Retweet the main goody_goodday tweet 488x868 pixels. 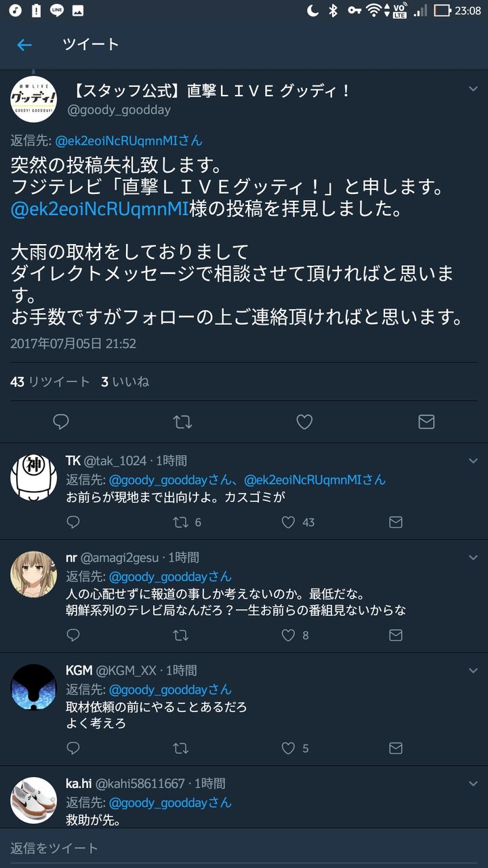[182, 422]
